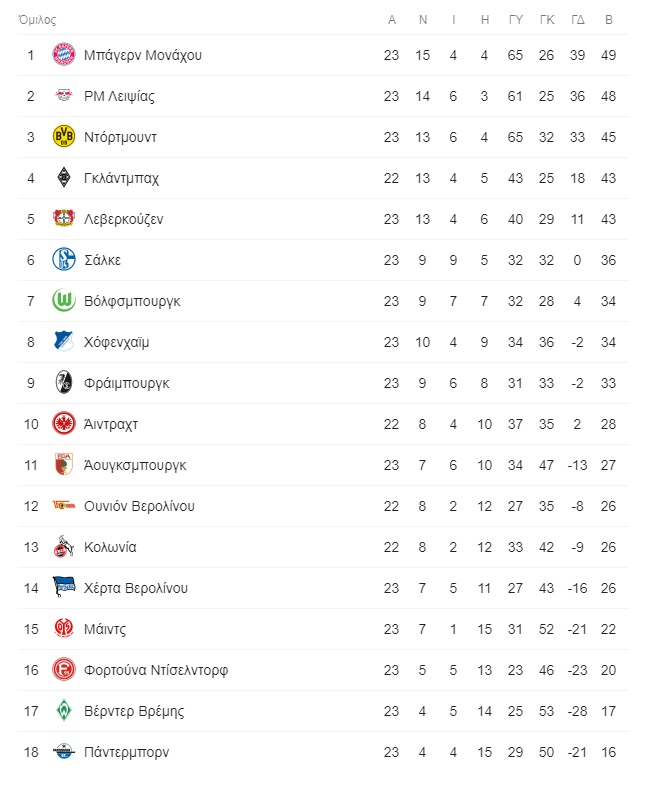Screen dimensions: 648x788
Task: Select the Ουνιόν Βερολίνου row name
Action: click(139, 506)
